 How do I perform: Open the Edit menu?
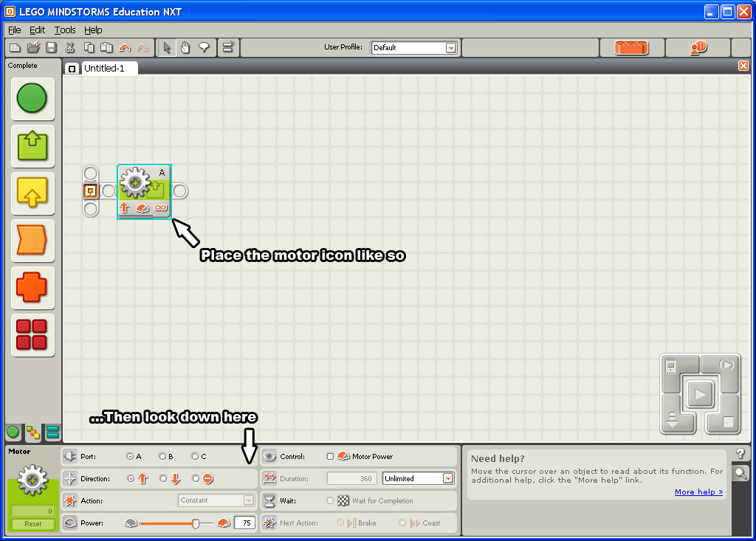pos(37,30)
